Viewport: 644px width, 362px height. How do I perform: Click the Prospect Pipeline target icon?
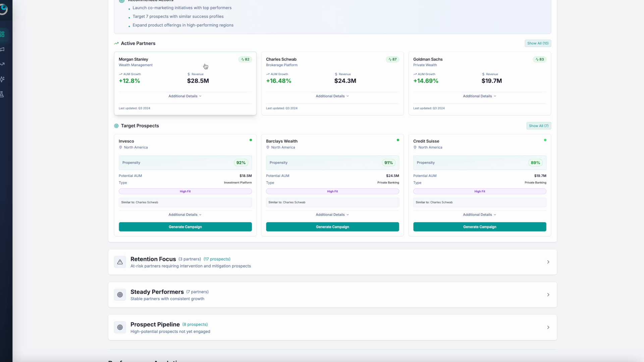click(x=120, y=327)
